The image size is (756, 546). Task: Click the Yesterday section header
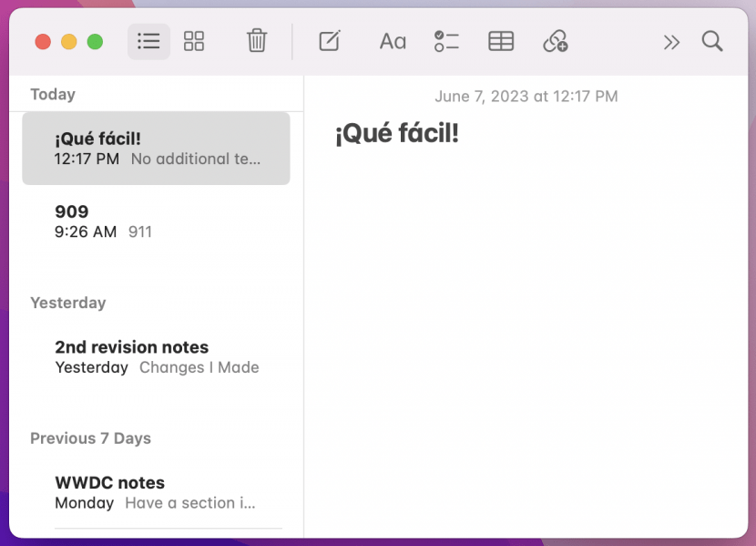click(68, 303)
